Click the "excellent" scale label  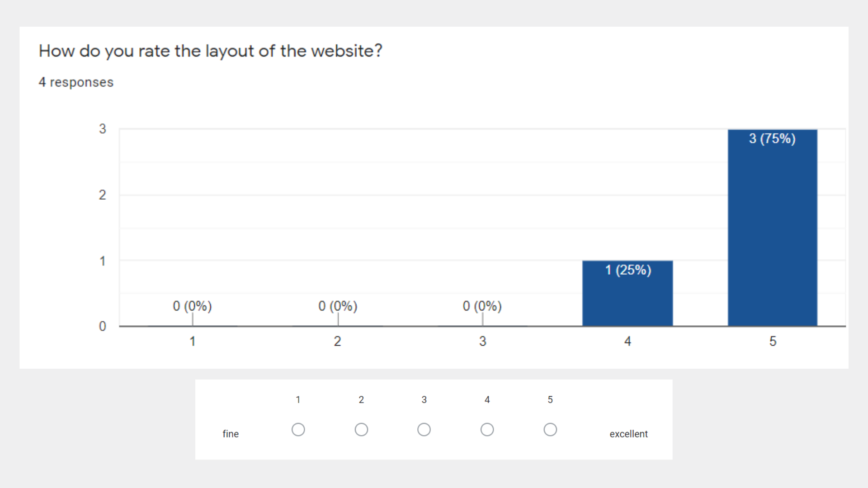point(628,434)
